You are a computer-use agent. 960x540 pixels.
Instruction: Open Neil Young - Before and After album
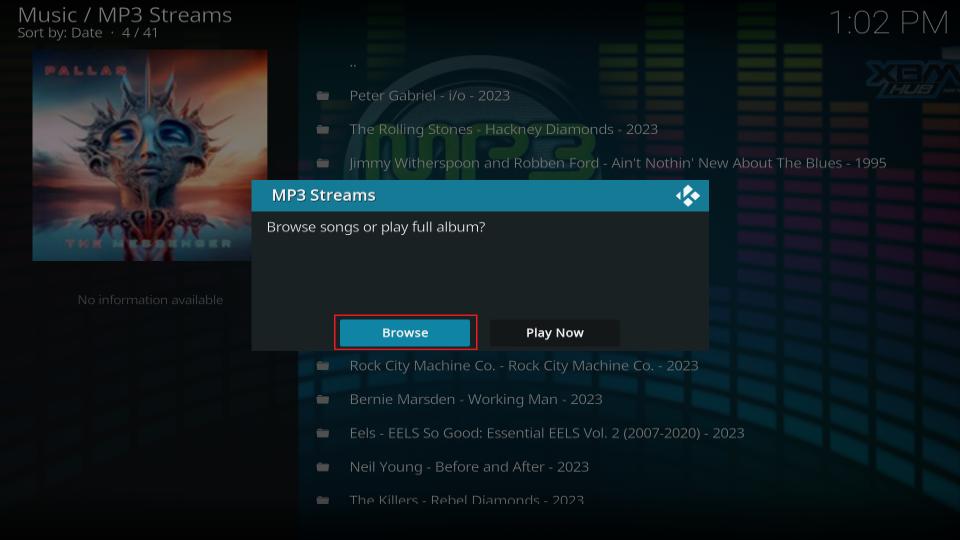(469, 467)
